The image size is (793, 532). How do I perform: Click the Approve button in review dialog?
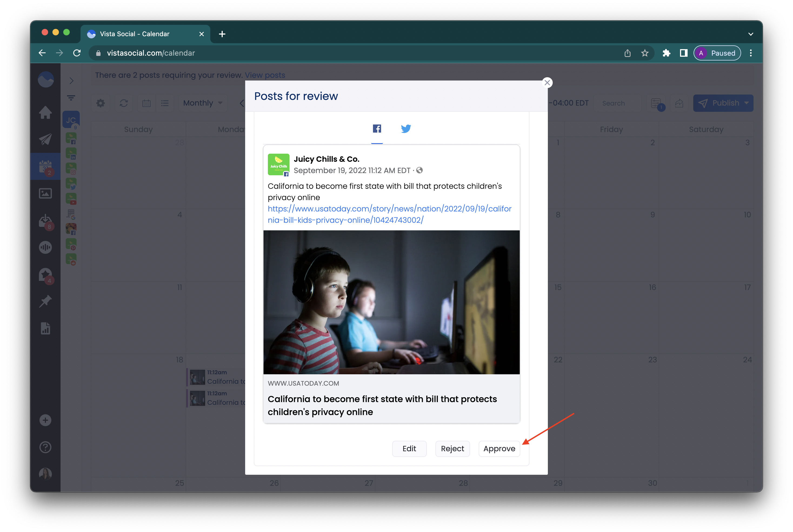499,449
